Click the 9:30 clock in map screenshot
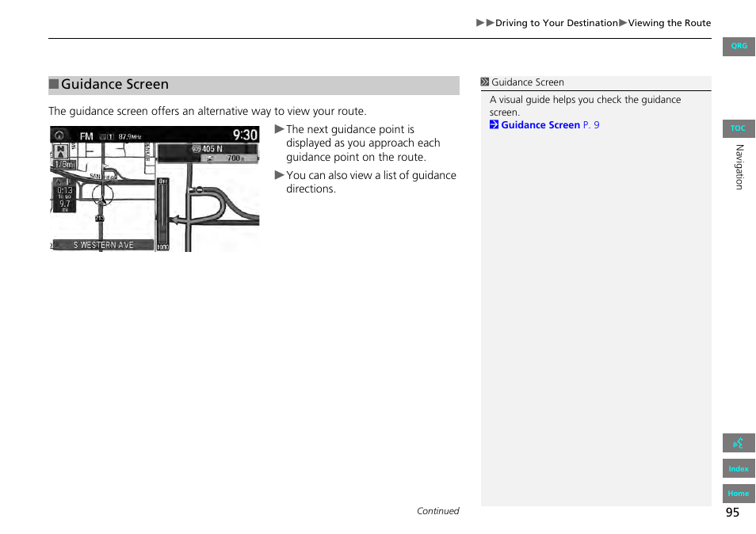The image size is (756, 534). pyautogui.click(x=245, y=135)
